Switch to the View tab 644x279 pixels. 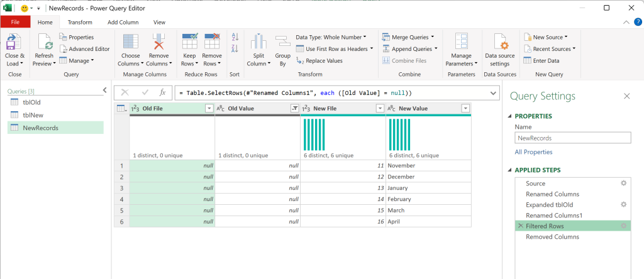coord(159,22)
